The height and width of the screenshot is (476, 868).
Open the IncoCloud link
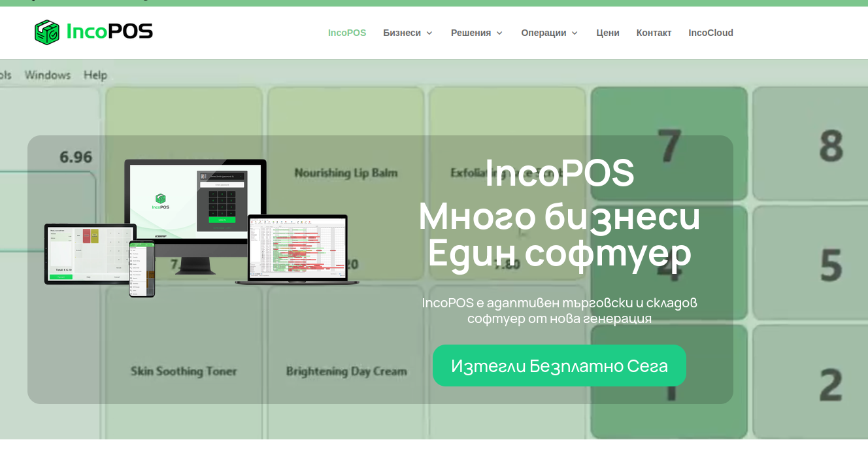coord(710,33)
